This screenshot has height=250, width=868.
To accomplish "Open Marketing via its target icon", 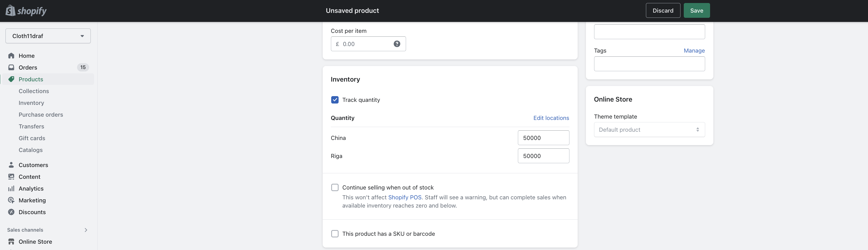I will 11,200.
